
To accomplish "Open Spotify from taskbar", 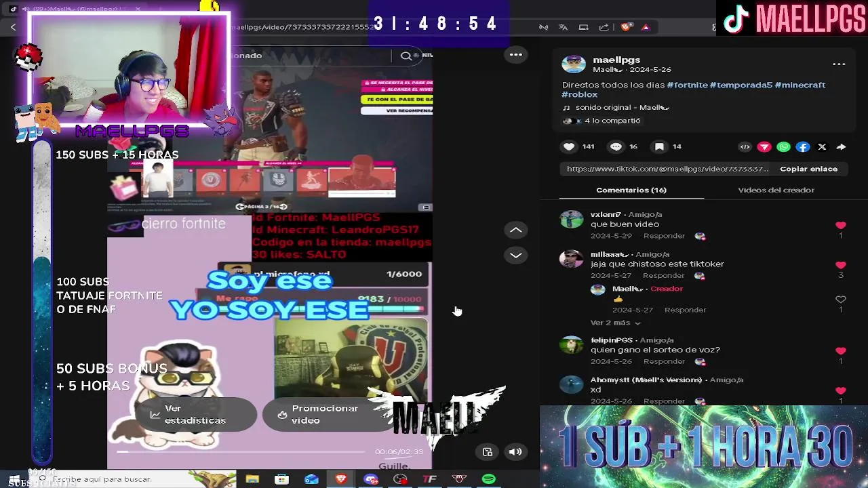I will [489, 479].
